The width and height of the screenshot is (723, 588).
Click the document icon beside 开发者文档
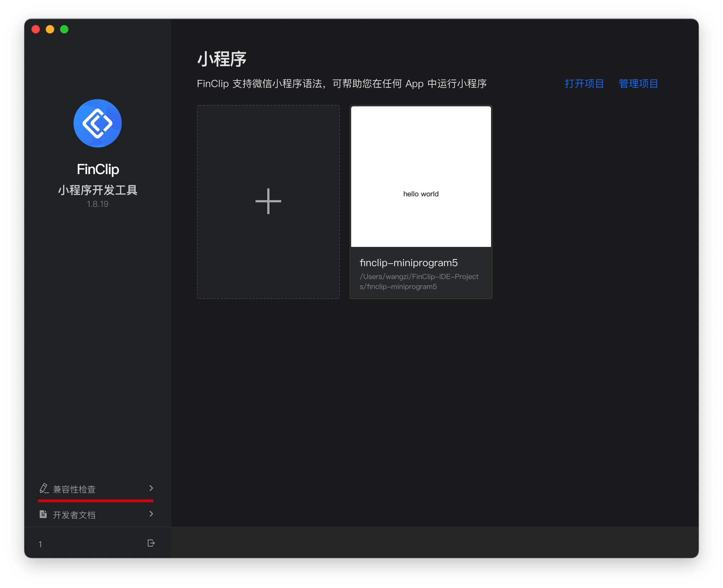tap(43, 514)
